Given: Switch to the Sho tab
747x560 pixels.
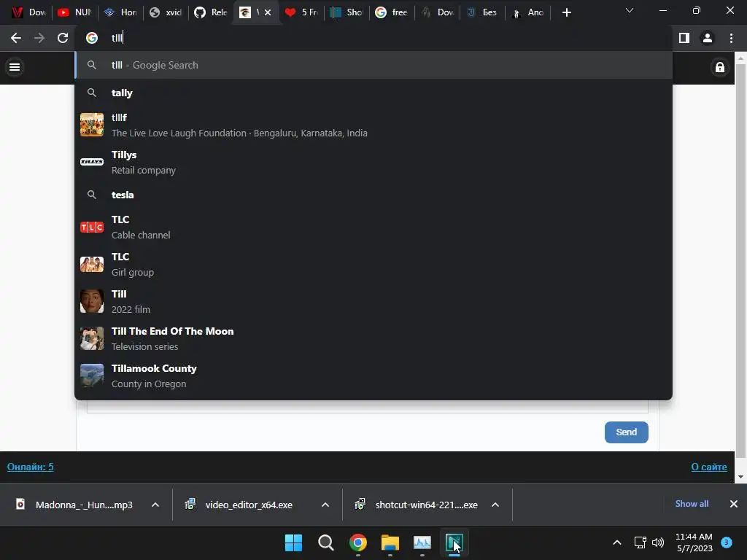Looking at the screenshot, I should pos(347,12).
